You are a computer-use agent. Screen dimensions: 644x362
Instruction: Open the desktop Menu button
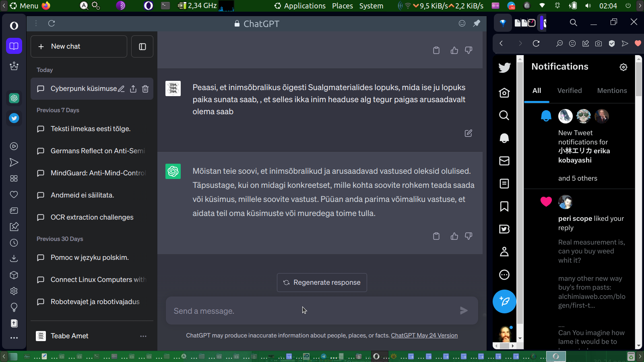point(24,6)
